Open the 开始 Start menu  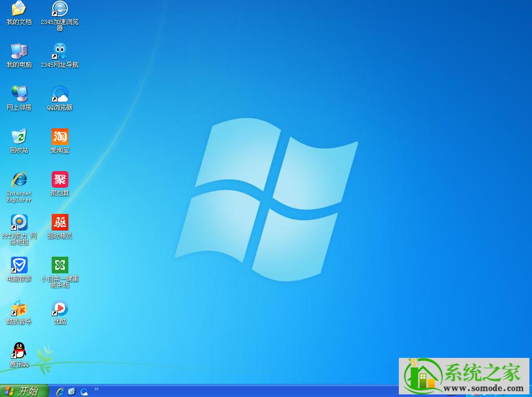pos(21,390)
